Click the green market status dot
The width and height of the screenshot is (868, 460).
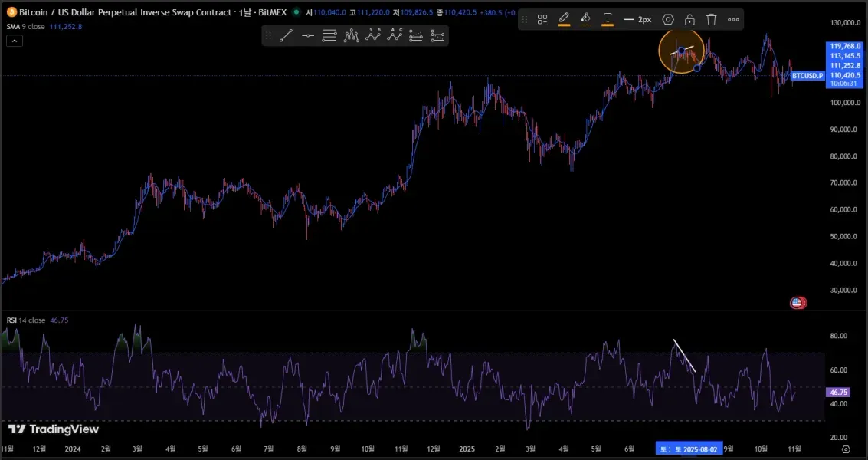[296, 11]
